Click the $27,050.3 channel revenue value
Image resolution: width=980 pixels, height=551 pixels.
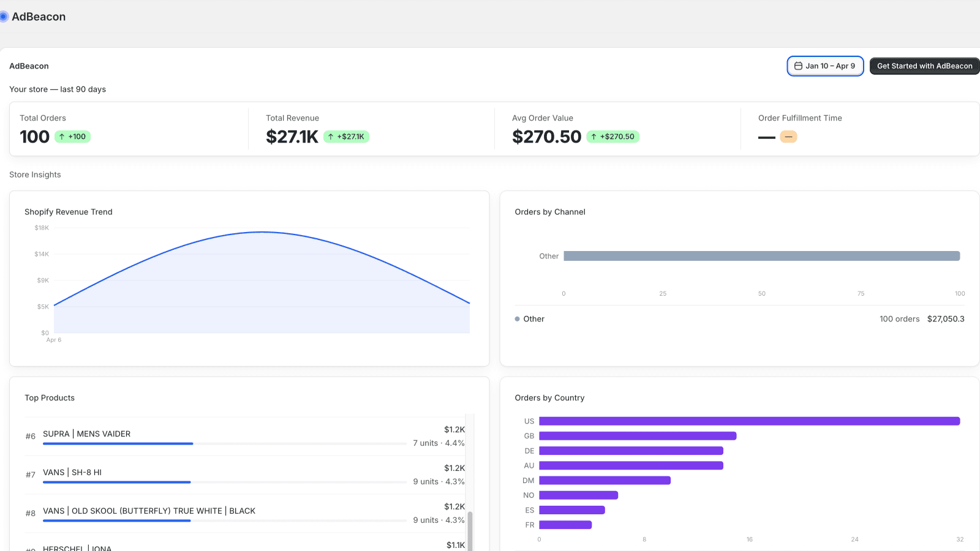pos(946,319)
